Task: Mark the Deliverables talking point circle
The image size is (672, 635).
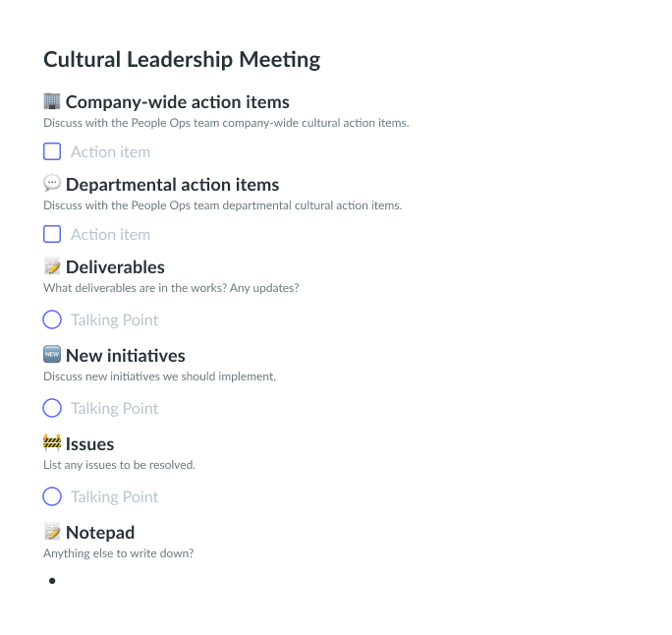Action: coord(52,319)
